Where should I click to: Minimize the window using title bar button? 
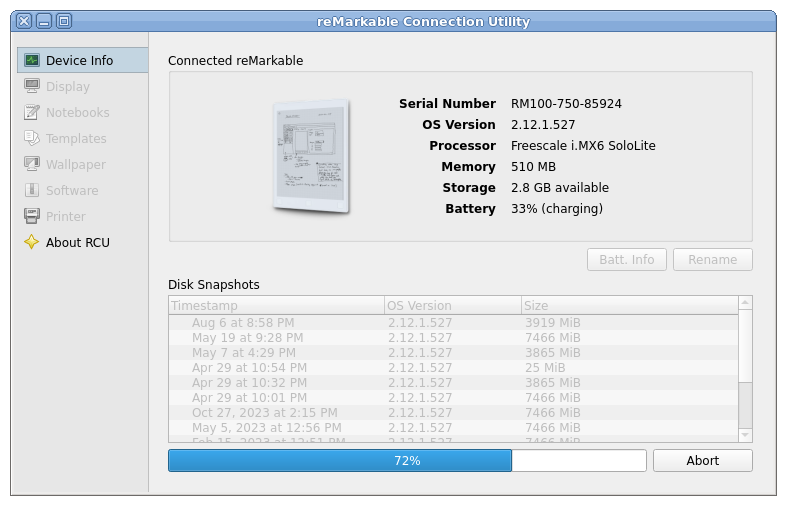pos(44,21)
